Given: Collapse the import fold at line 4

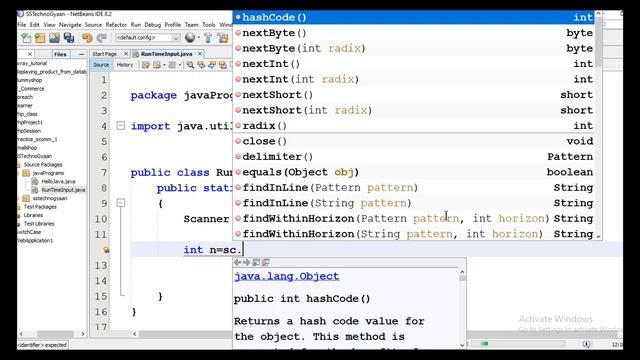Looking at the screenshot, I should pos(121,126).
